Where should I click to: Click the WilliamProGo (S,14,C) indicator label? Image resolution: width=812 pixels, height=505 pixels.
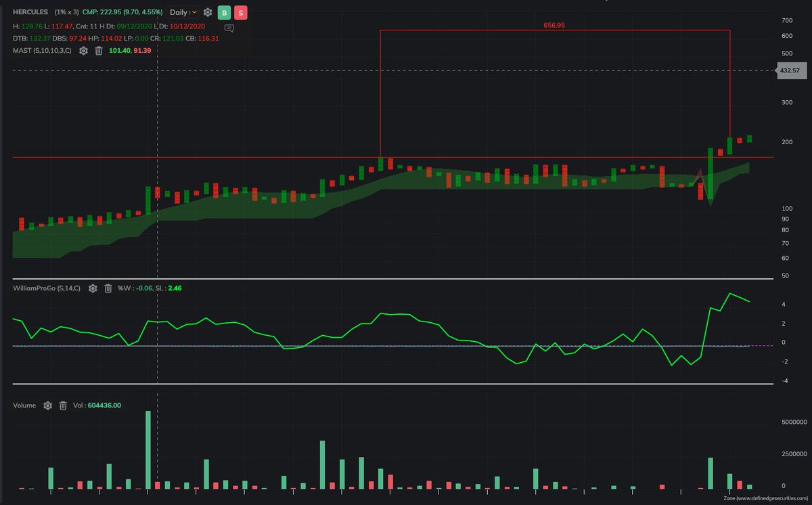[x=47, y=288]
